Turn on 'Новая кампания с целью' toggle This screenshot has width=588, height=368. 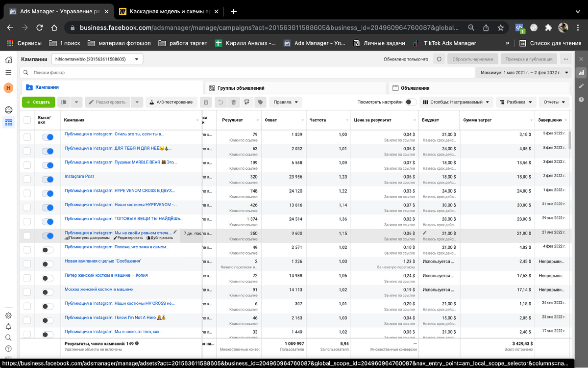(48, 264)
